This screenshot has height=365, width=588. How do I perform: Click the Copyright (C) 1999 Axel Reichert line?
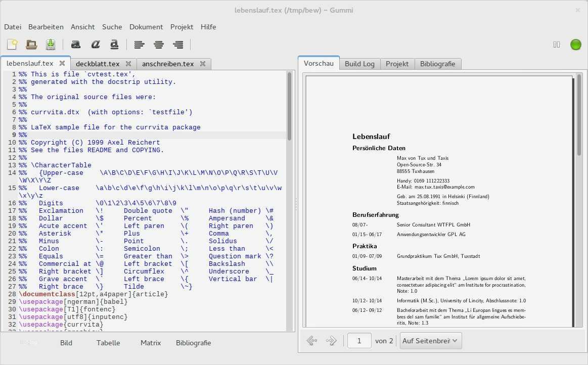pyautogui.click(x=89, y=143)
